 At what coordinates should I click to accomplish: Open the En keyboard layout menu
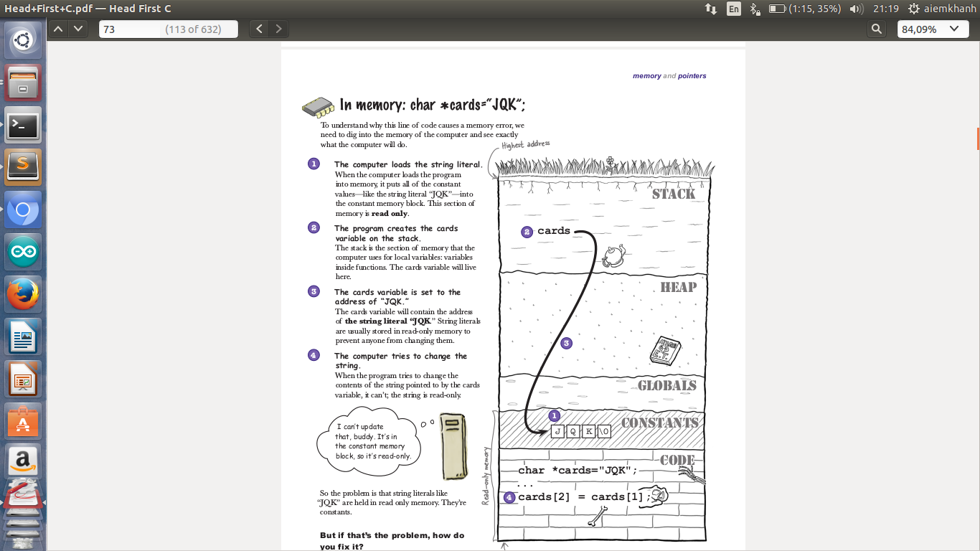(x=733, y=9)
